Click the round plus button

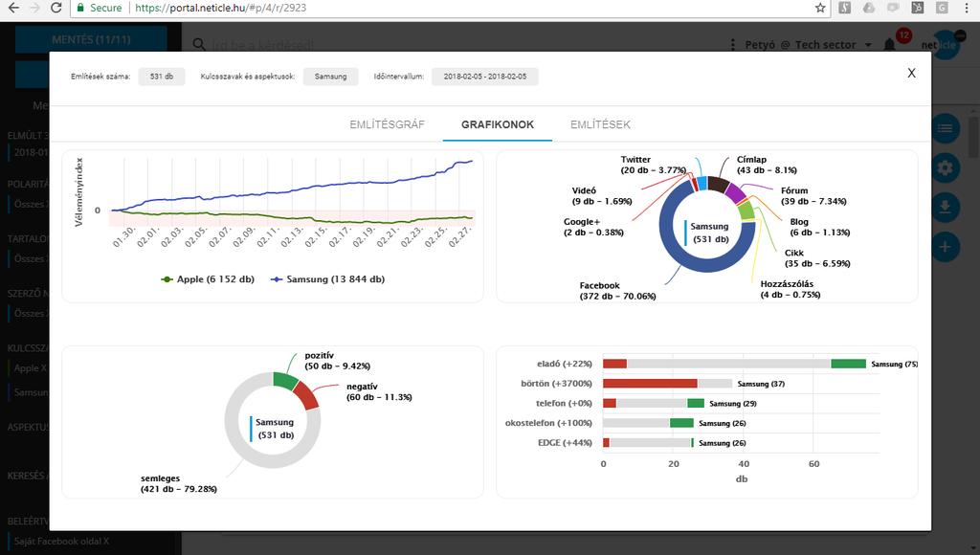[x=945, y=247]
